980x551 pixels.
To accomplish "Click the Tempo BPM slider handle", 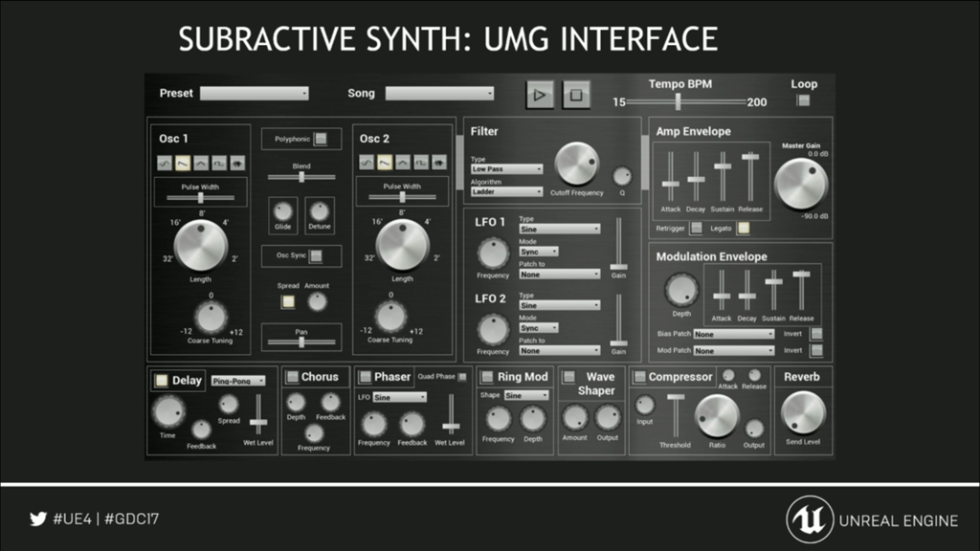I will [679, 101].
